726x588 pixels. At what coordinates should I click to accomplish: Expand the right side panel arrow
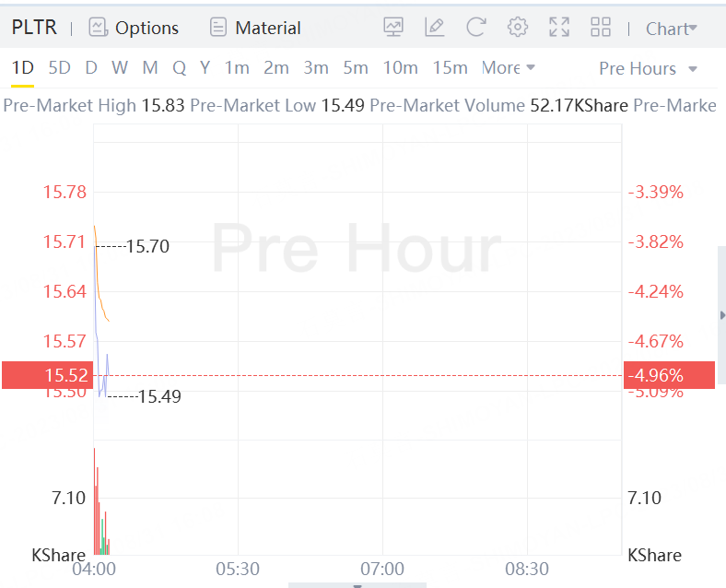(x=722, y=315)
